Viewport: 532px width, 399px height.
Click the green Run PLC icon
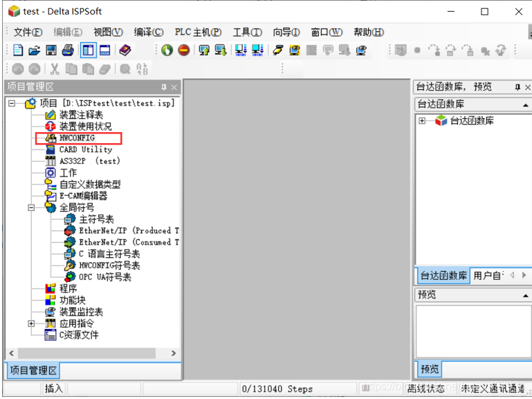pyautogui.click(x=167, y=50)
